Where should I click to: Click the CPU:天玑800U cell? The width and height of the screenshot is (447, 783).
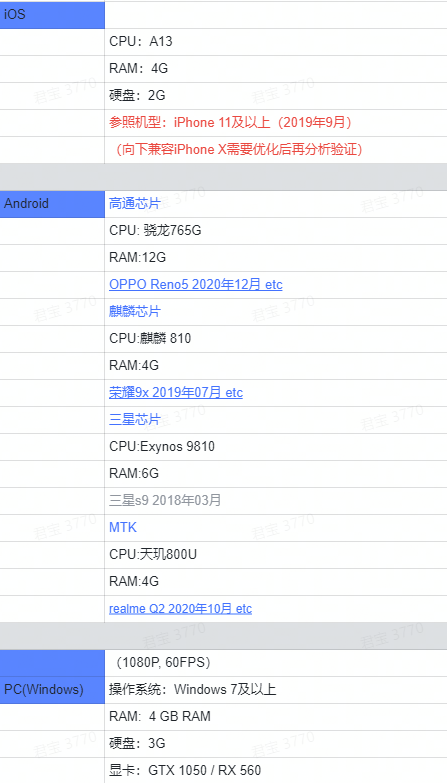coord(276,555)
